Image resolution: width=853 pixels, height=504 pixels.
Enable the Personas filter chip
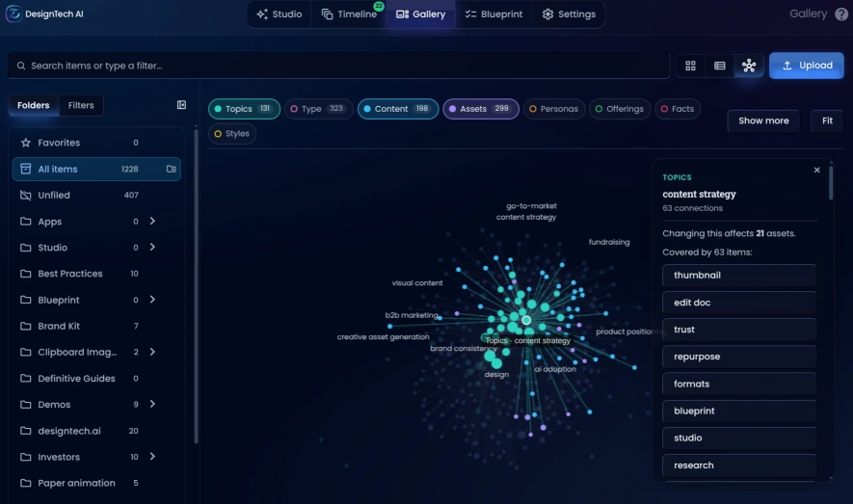554,109
